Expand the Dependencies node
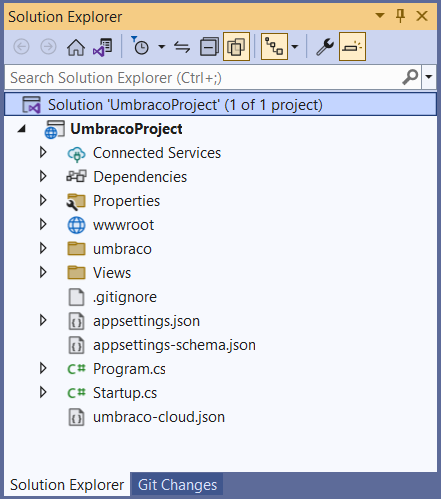The height and width of the screenshot is (499, 441). 43,177
